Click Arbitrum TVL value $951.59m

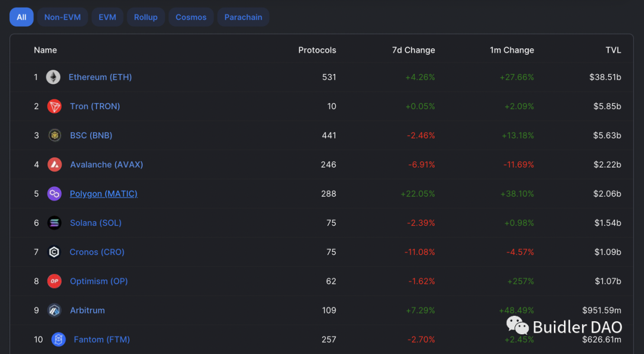(x=602, y=310)
